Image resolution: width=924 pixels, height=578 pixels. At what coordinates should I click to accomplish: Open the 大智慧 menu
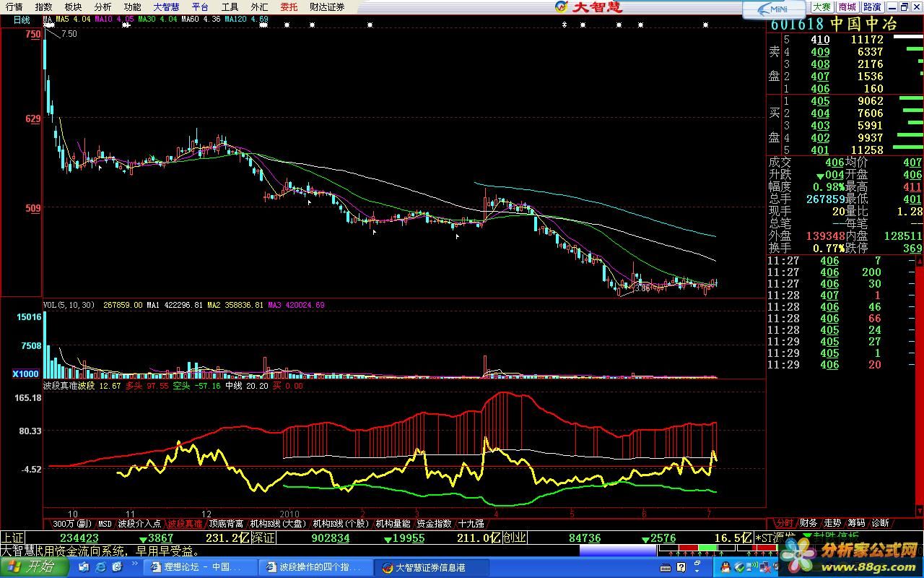click(166, 7)
